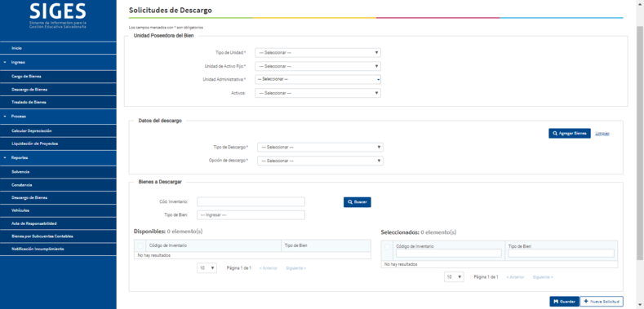
Task: Click Anterior in Disponibles pagination
Action: point(269,268)
